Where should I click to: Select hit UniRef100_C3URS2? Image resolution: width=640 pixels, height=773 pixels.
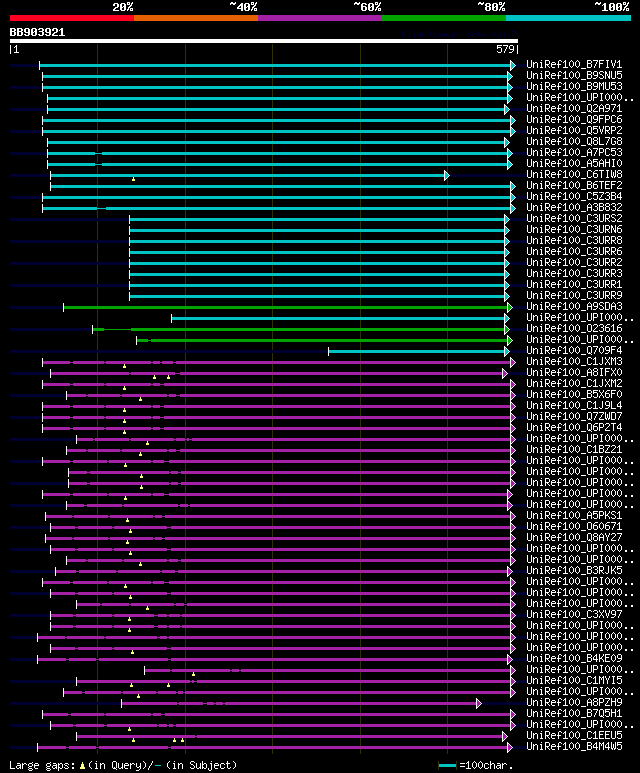click(x=574, y=218)
